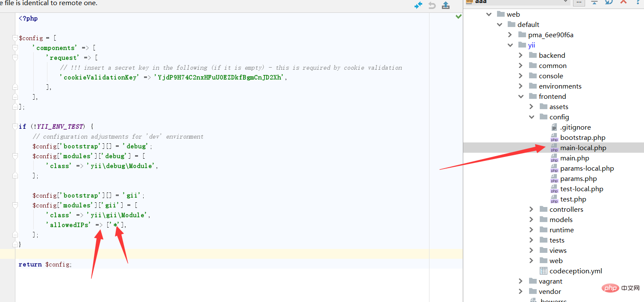The width and height of the screenshot is (644, 302).
Task: Expand the controllers folder chevron
Action: coord(531,209)
